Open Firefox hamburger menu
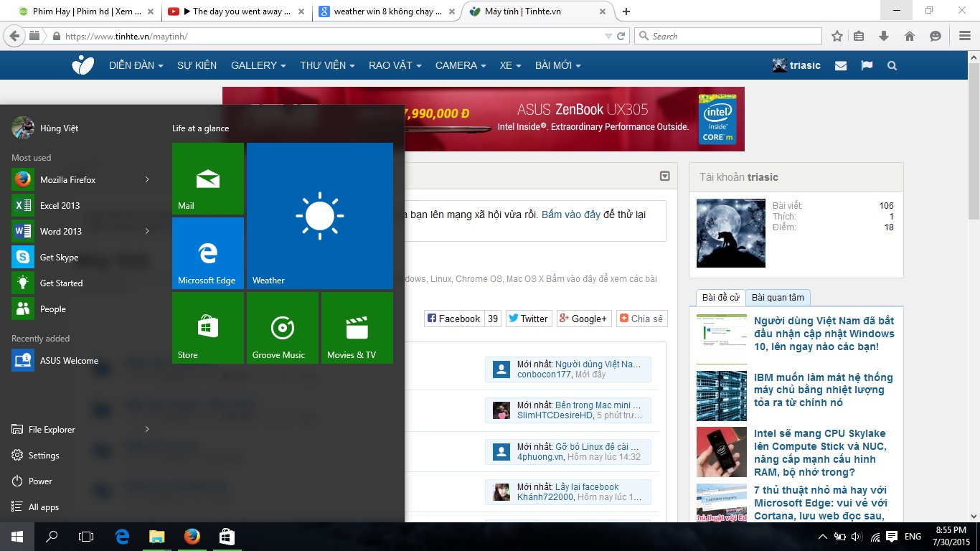 click(965, 36)
